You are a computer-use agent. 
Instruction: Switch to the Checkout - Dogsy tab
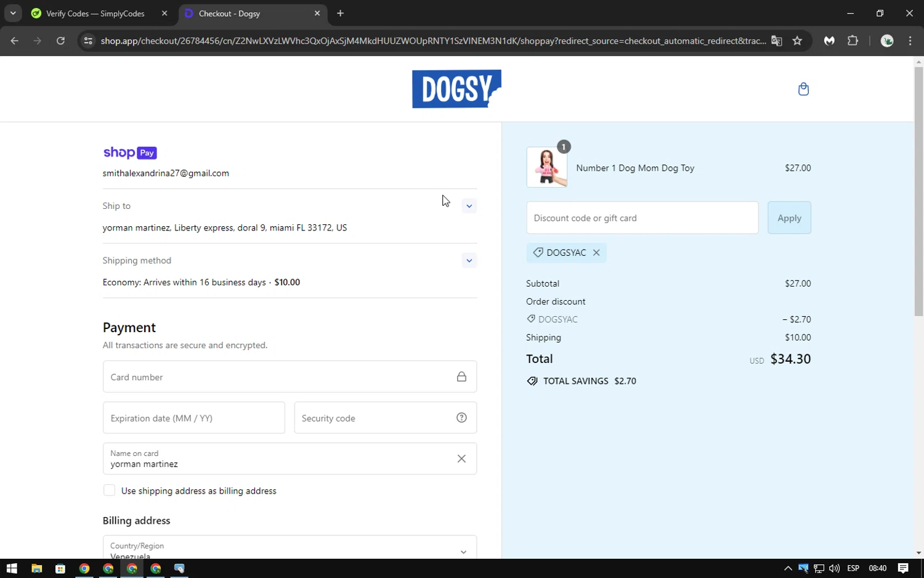click(253, 13)
